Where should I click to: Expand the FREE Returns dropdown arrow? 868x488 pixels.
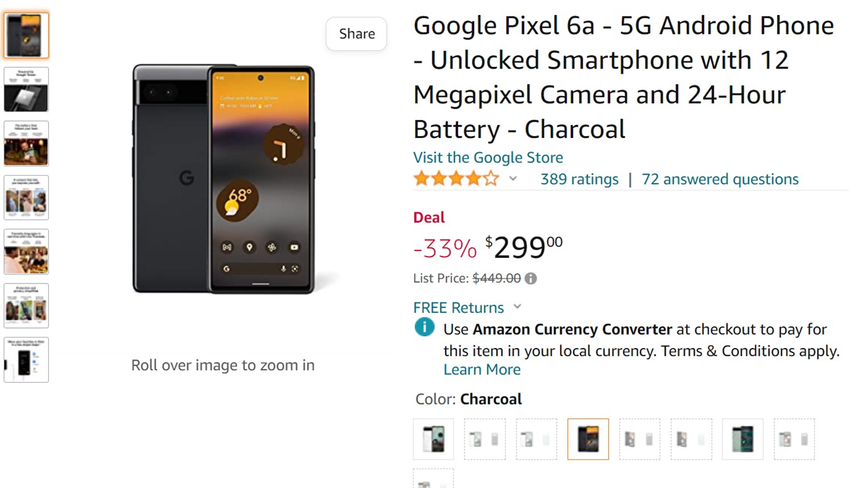(x=517, y=307)
